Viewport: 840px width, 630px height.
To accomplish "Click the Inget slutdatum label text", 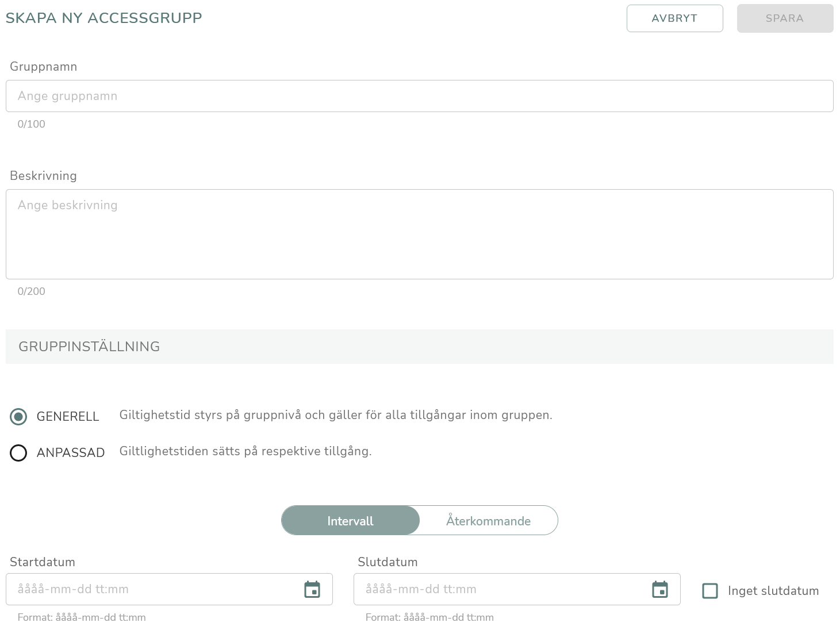I will [x=773, y=591].
